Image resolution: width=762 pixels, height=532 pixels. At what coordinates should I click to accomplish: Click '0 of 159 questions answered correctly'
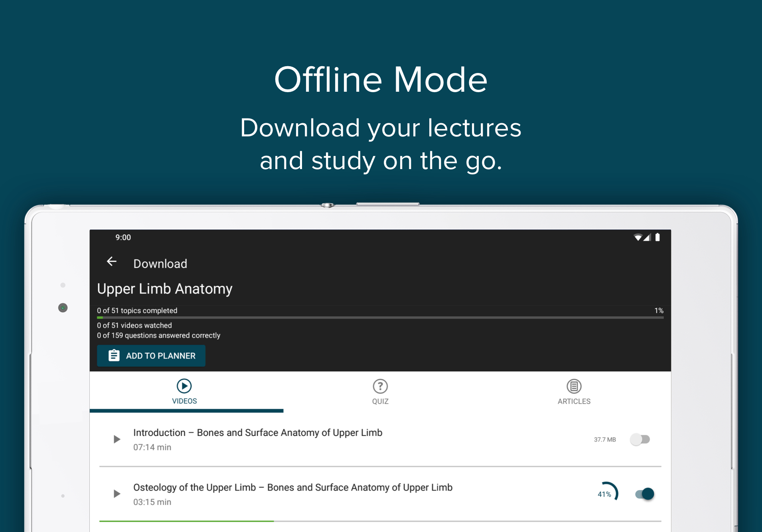(158, 335)
